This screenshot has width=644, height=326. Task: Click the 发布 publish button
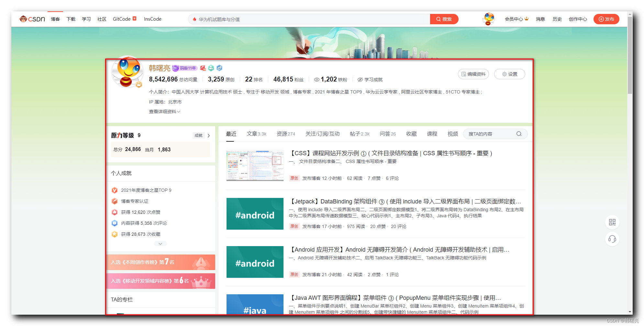[x=606, y=19]
